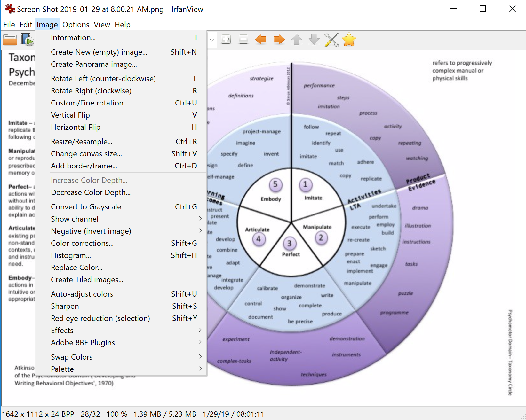This screenshot has width=526, height=420.
Task: Apply Sharpen from the menu
Action: click(121, 306)
